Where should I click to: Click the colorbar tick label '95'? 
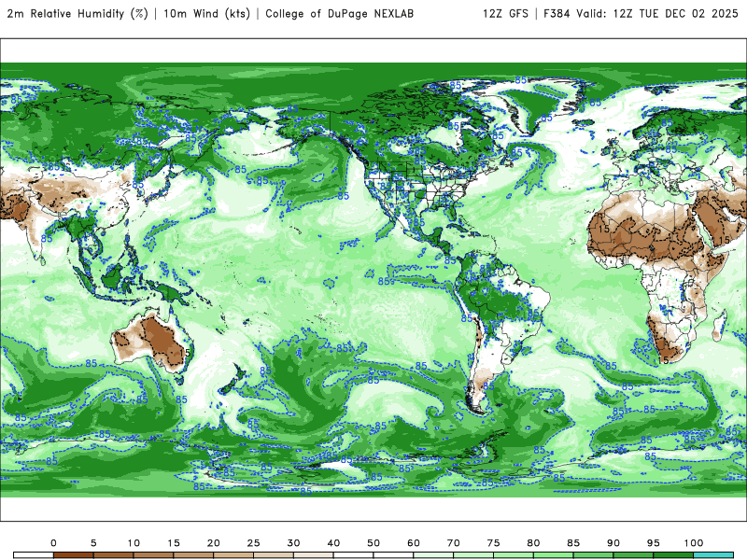click(654, 543)
